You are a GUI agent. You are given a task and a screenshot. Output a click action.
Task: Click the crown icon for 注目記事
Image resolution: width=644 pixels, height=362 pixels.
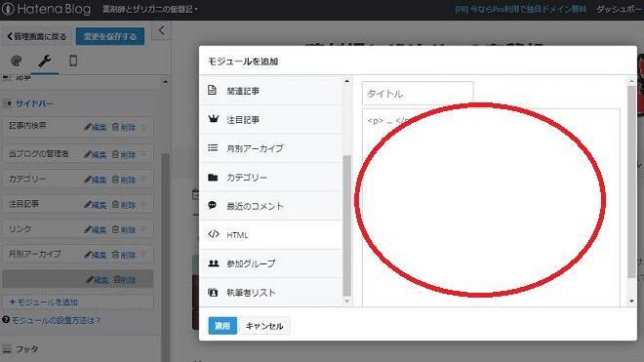click(213, 119)
